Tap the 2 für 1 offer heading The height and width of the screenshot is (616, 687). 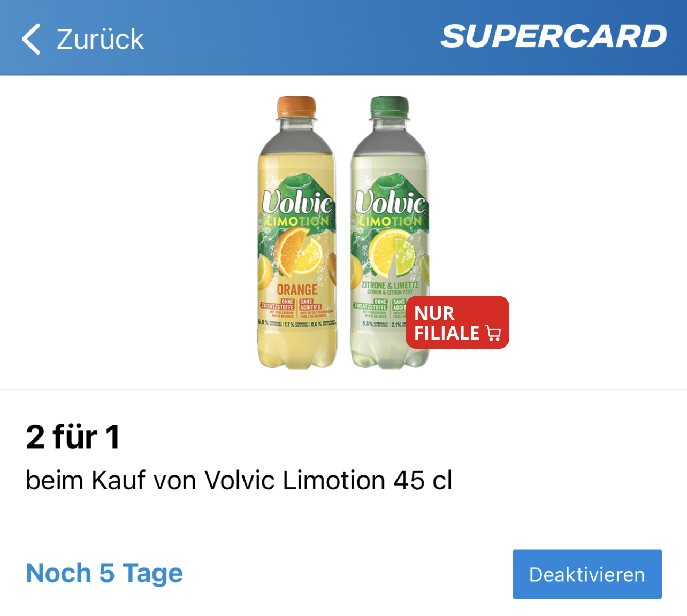pos(73,437)
